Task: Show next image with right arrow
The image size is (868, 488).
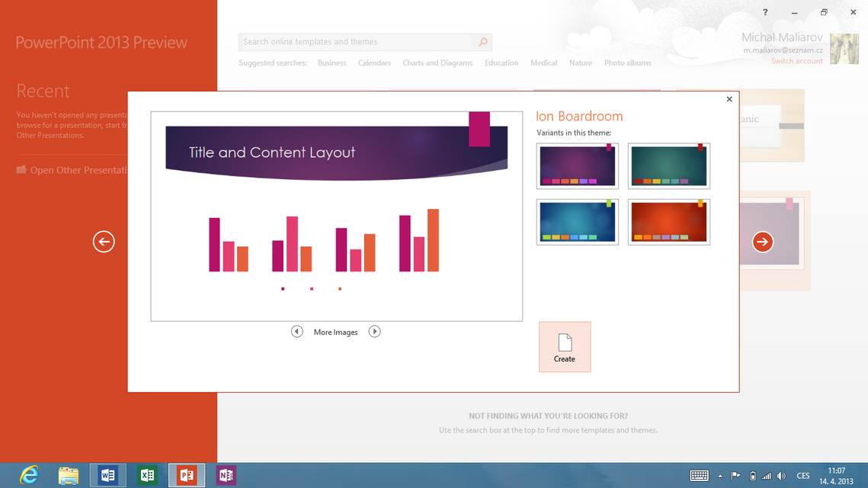Action: [374, 332]
